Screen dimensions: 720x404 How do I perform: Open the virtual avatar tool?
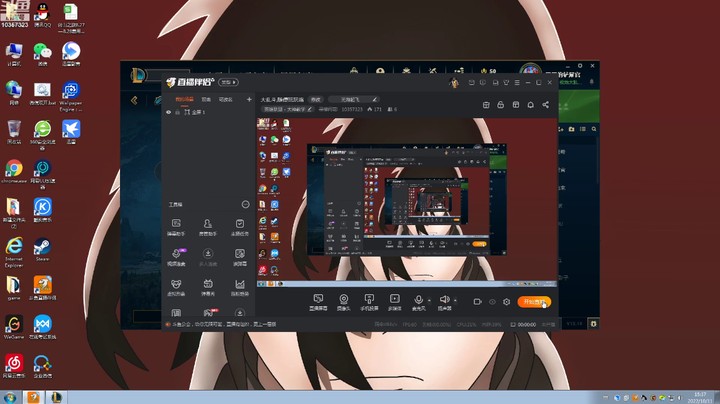pos(176,288)
